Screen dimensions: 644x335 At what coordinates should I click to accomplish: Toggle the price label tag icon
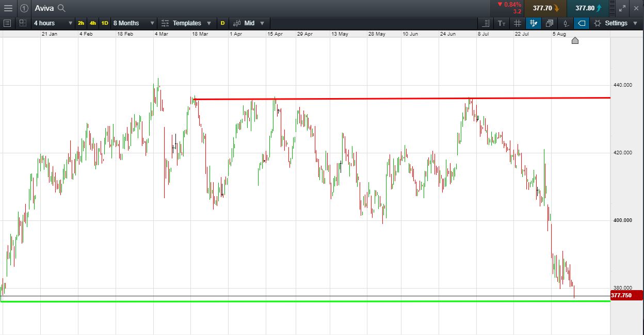coord(582,23)
